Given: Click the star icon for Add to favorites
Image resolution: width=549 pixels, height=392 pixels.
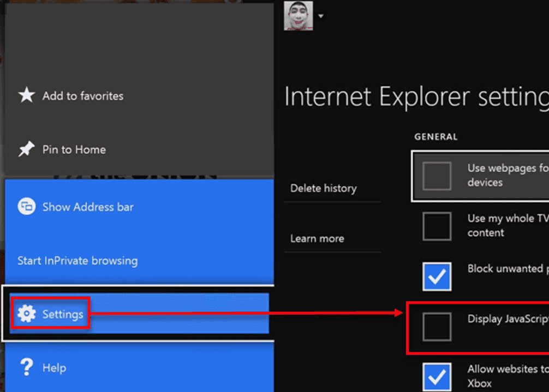Looking at the screenshot, I should (27, 95).
